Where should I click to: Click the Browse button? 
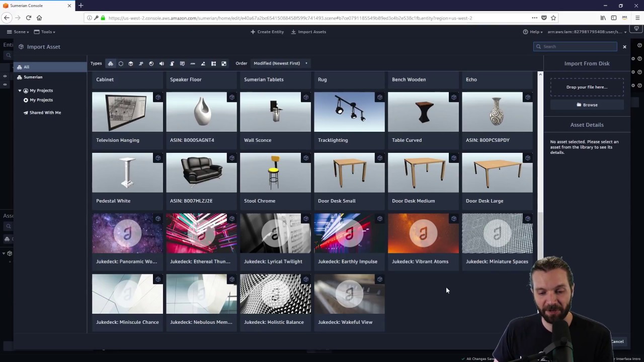[x=587, y=105]
